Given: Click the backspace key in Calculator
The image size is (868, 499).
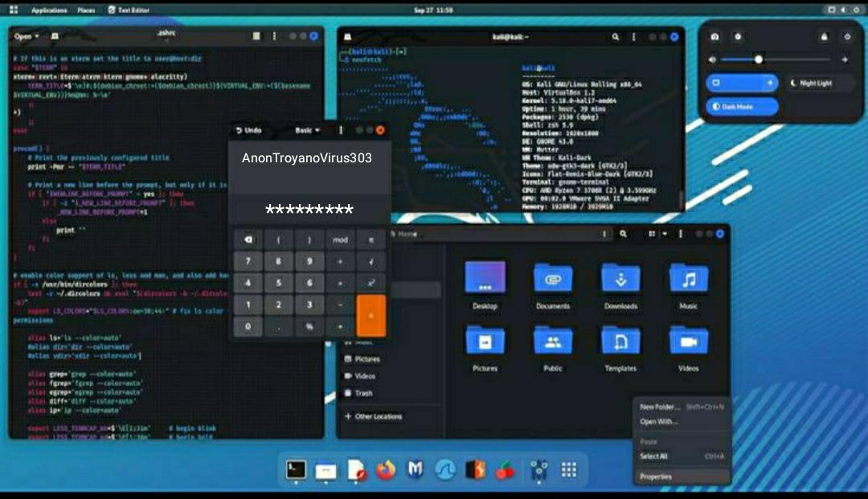Looking at the screenshot, I should click(x=248, y=239).
